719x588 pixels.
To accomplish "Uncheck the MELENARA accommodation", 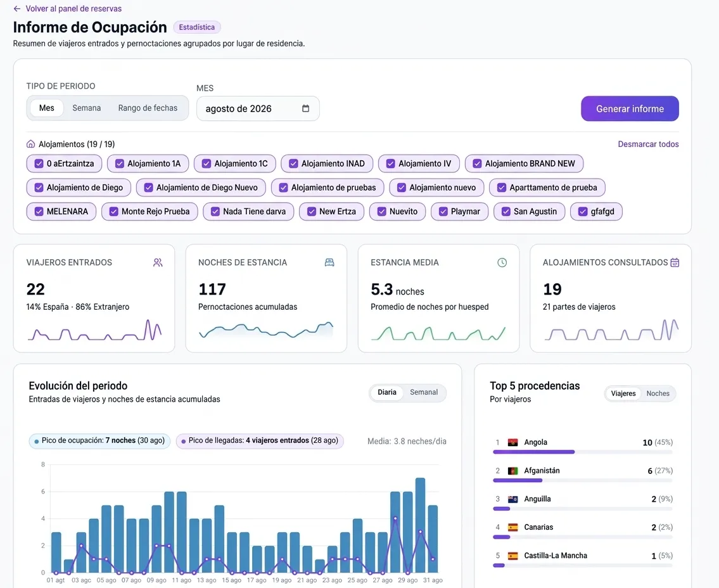I will 39,212.
